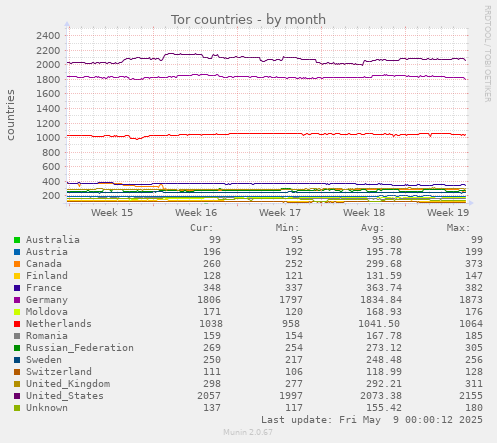
Task: Click the Finland yellow legend swatch
Action: [x=17, y=276]
